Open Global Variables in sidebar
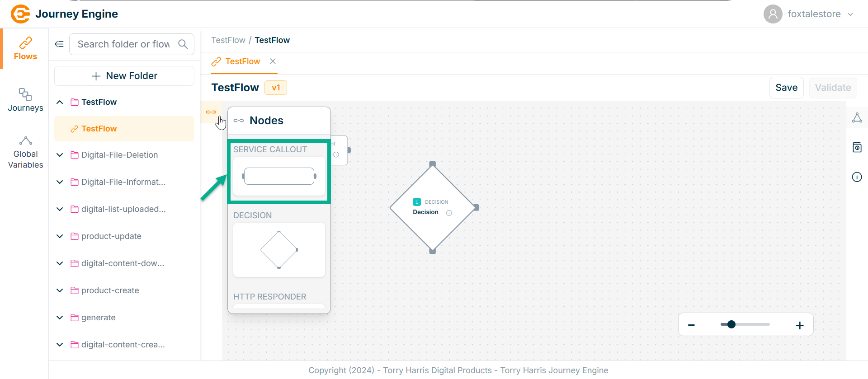Screen dimensions: 868x379 click(25, 153)
